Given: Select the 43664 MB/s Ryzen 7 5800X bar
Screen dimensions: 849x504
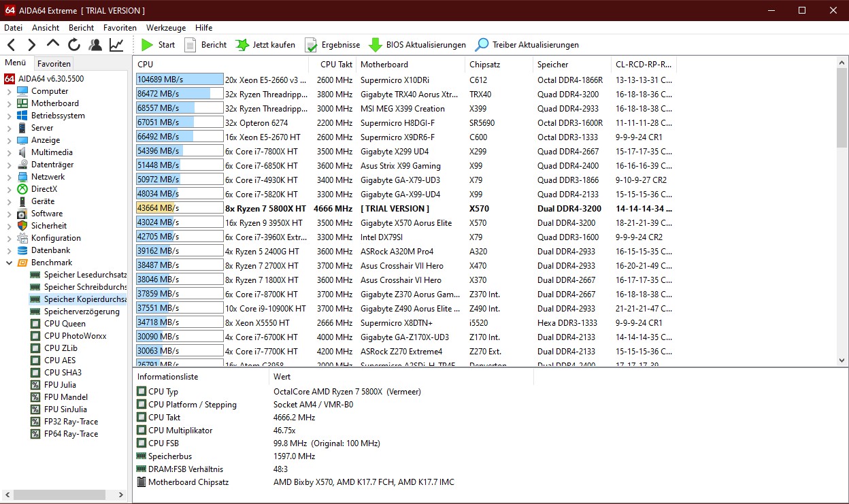Looking at the screenshot, I should pos(180,208).
